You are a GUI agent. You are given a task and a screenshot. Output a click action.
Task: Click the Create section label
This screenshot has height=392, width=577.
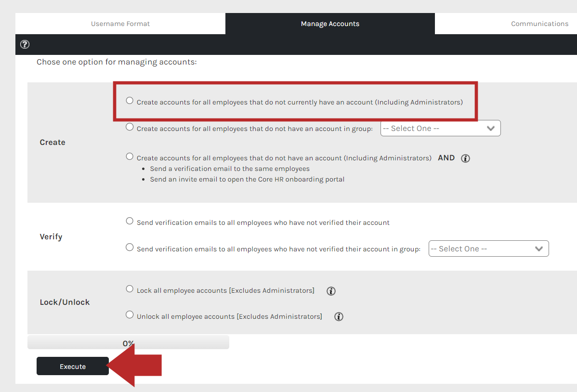52,143
